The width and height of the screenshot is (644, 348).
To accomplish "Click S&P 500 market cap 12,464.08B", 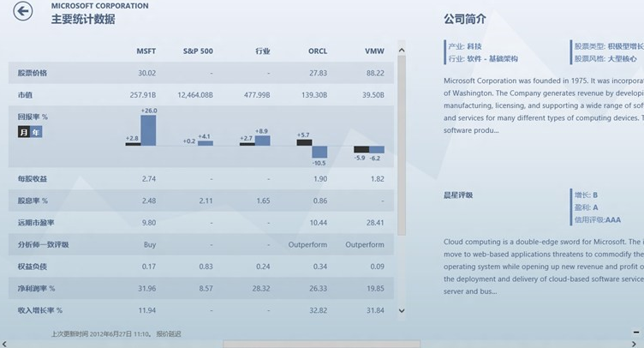I will 195,95.
